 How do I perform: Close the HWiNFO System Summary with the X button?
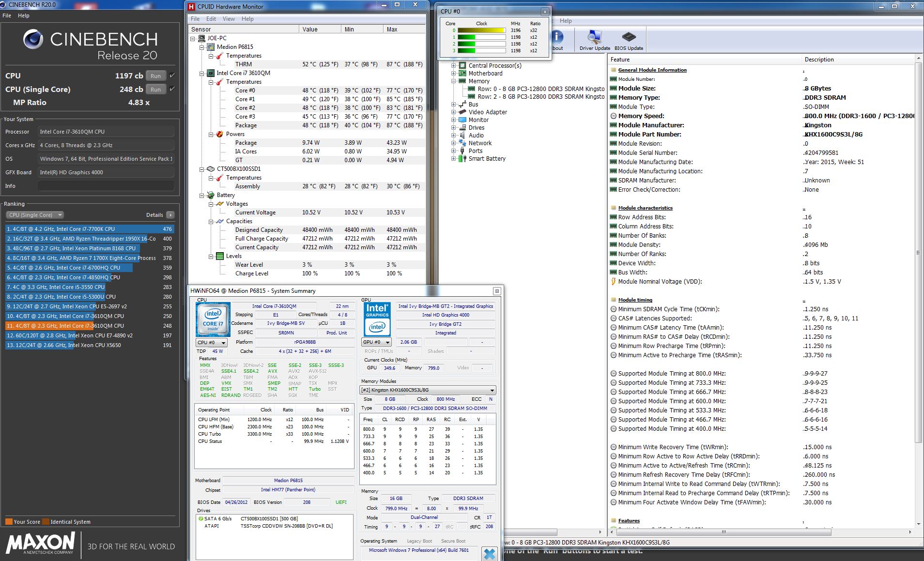tap(497, 291)
